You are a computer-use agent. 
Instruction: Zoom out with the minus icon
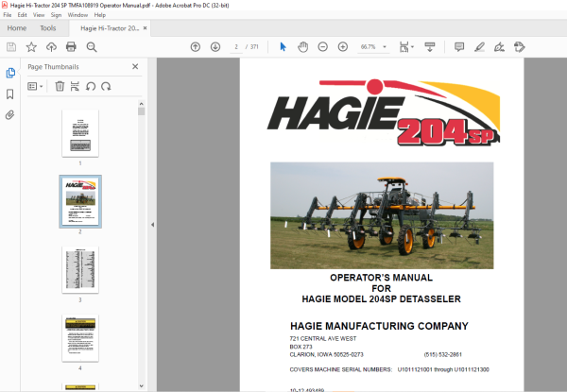tap(323, 47)
